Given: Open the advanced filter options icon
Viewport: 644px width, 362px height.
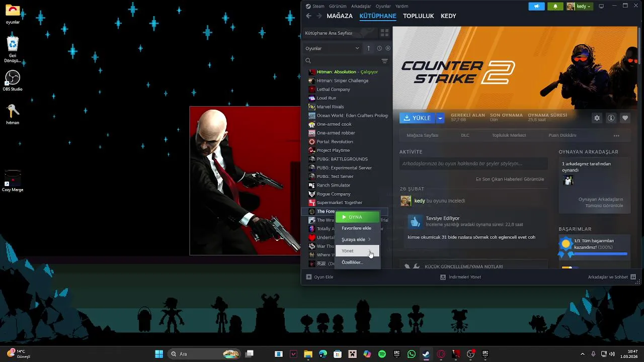Looking at the screenshot, I should 384,61.
